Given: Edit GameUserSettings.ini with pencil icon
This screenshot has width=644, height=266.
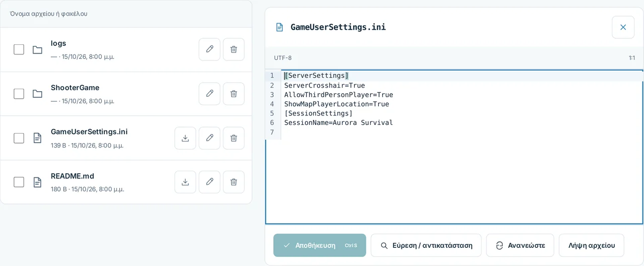Looking at the screenshot, I should point(209,138).
